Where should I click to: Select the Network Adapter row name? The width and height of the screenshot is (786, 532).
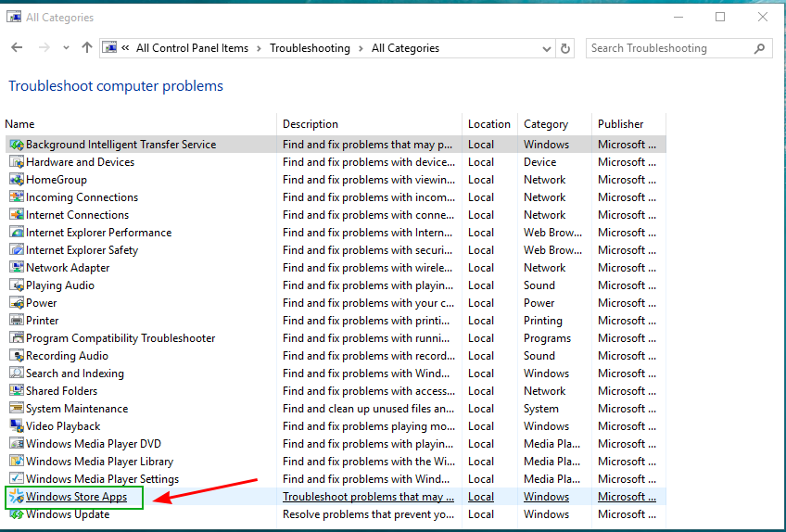tap(68, 268)
